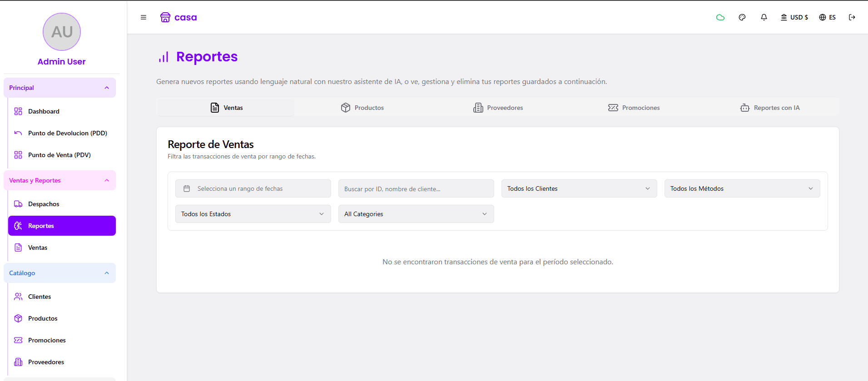Change language with the ES button
Image resolution: width=868 pixels, height=381 pixels.
(x=828, y=17)
